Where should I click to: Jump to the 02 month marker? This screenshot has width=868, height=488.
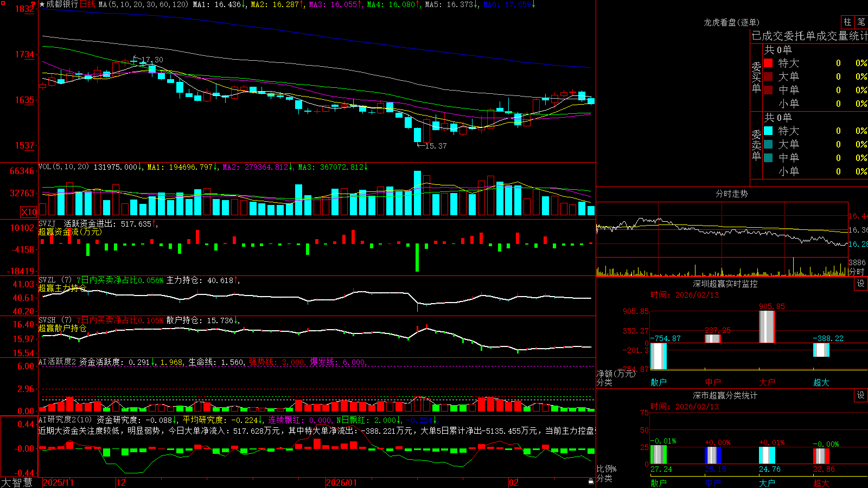(514, 483)
